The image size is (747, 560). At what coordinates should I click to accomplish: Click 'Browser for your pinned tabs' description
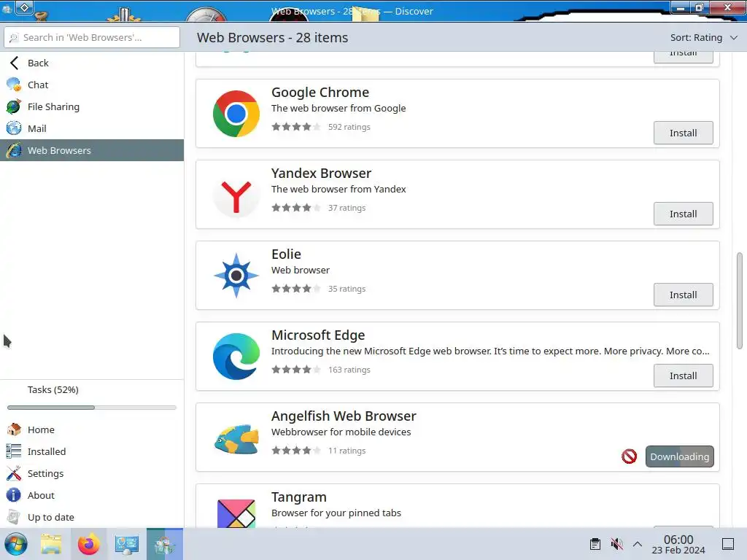point(336,513)
